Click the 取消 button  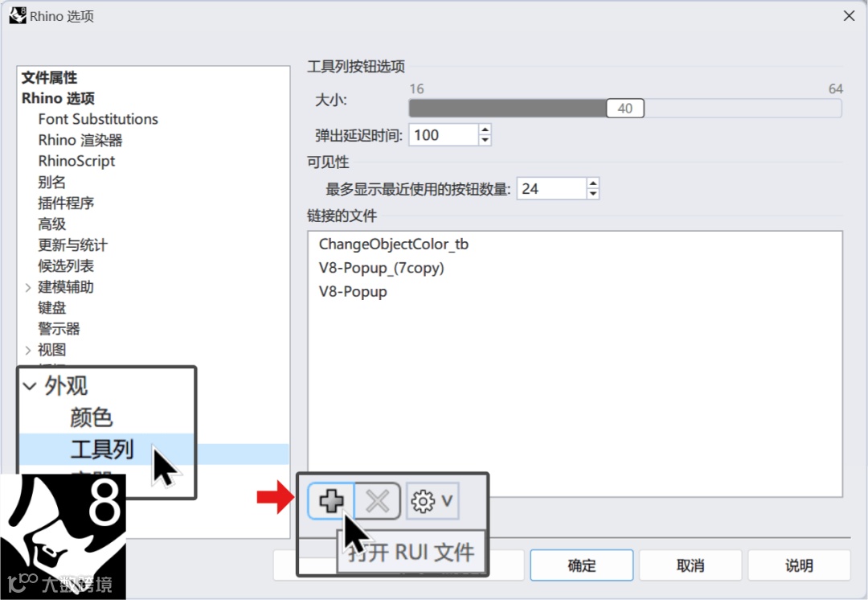click(690, 565)
